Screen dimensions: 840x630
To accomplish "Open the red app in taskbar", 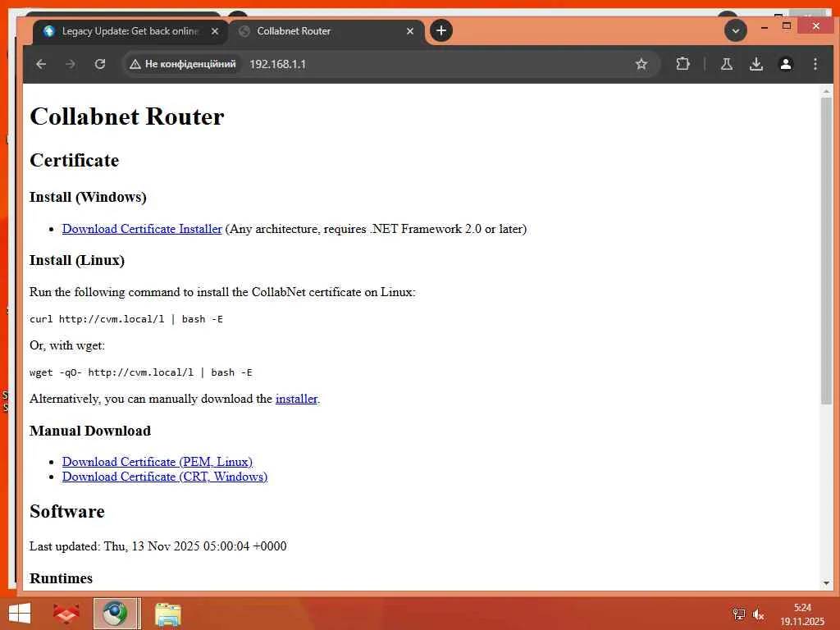I will click(66, 614).
